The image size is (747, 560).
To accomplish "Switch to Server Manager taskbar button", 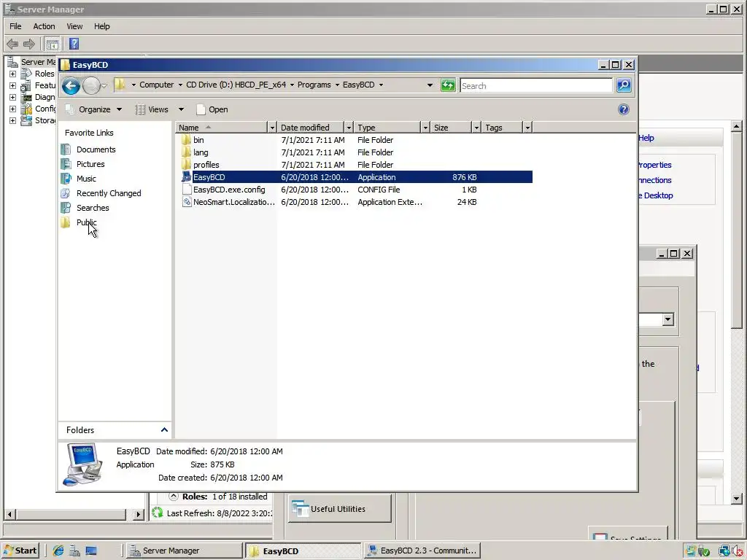I will point(185,551).
